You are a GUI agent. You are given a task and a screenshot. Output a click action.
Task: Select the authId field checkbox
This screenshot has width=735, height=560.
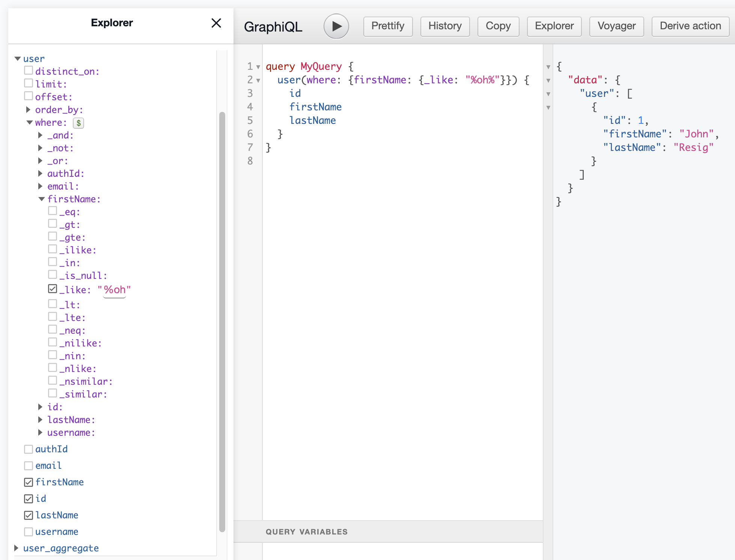[29, 449]
